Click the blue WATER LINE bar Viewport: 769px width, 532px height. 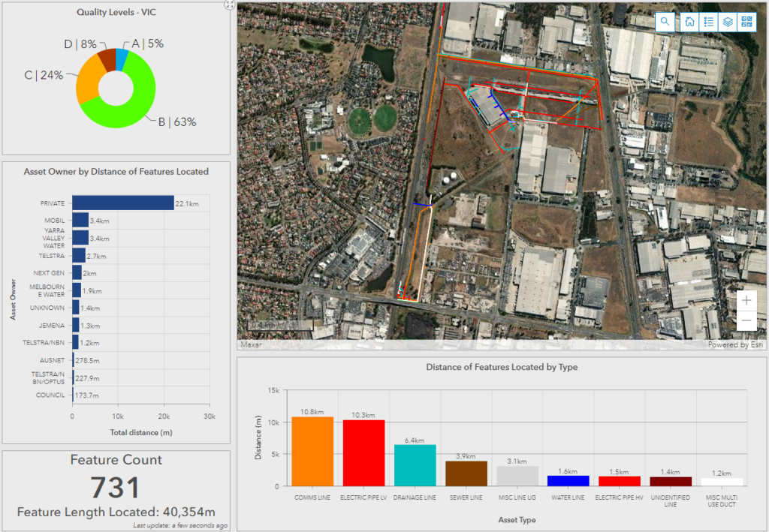coord(568,480)
